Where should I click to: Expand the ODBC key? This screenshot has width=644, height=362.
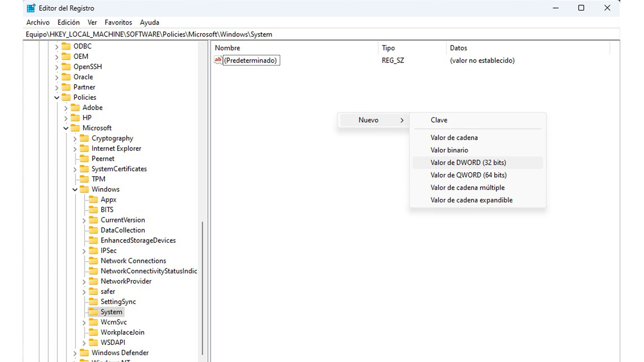pyautogui.click(x=57, y=47)
